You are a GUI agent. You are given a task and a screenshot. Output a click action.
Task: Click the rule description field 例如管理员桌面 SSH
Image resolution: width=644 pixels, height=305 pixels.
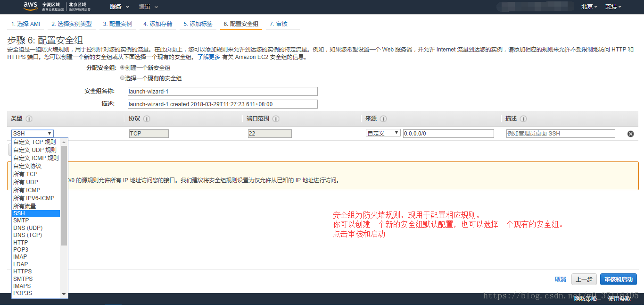tap(561, 134)
